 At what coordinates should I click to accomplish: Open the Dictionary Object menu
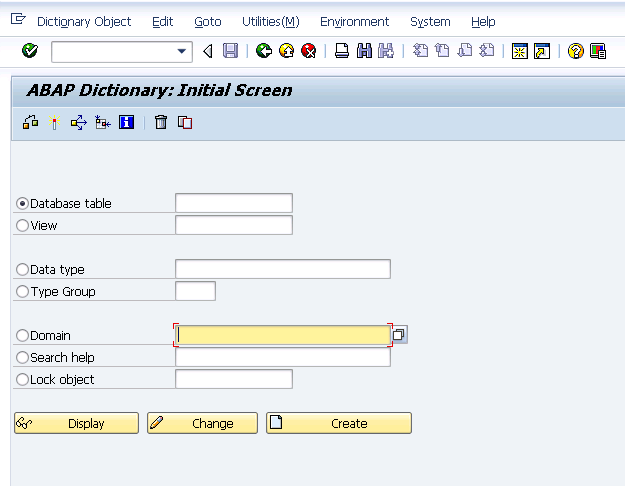click(x=84, y=22)
